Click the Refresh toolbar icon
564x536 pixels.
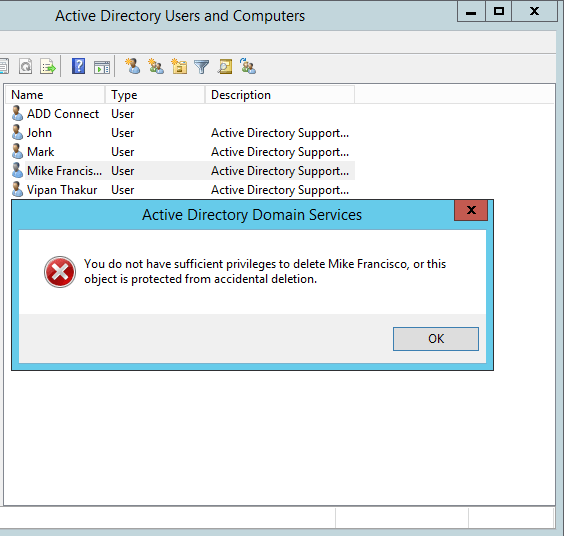[x=26, y=67]
